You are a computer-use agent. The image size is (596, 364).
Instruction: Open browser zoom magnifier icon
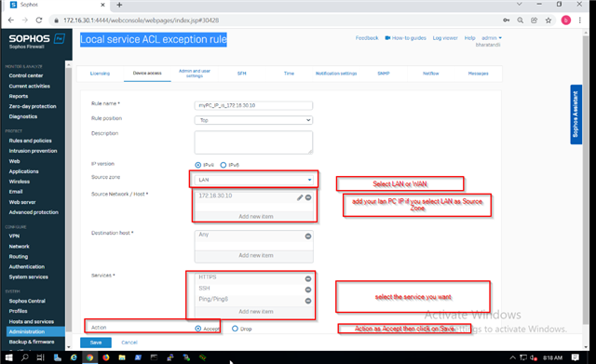point(520,20)
